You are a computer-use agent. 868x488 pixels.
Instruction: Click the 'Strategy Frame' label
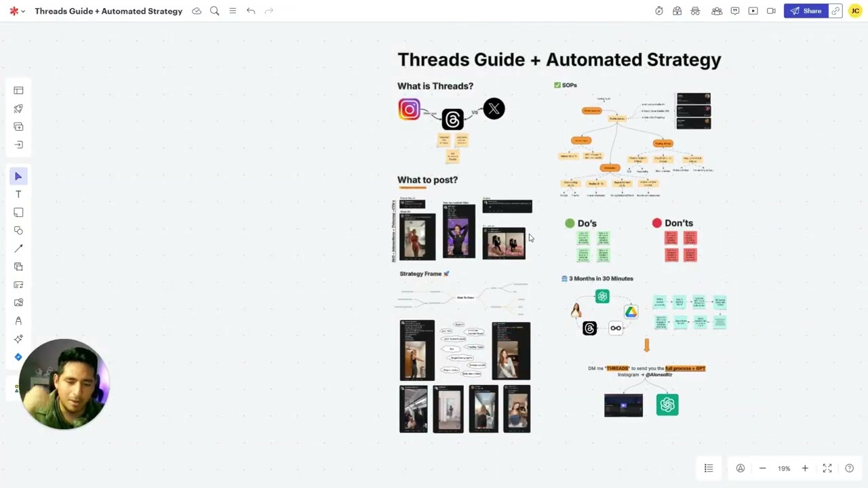(x=425, y=274)
